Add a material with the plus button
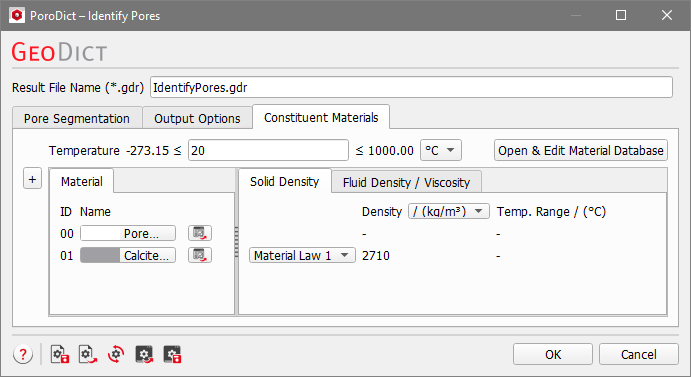This screenshot has height=377, width=691. [x=32, y=179]
